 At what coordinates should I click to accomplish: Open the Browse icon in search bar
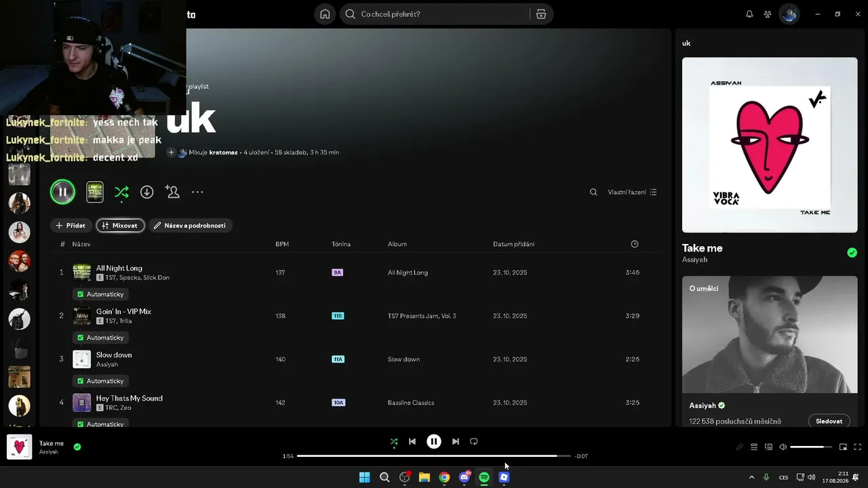(x=541, y=14)
